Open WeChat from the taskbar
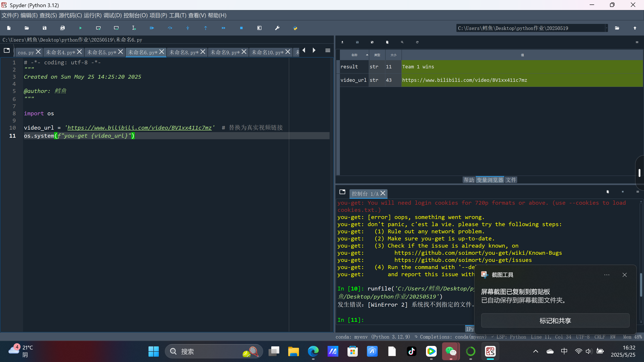Viewport: 644px width, 362px height. pos(451,351)
